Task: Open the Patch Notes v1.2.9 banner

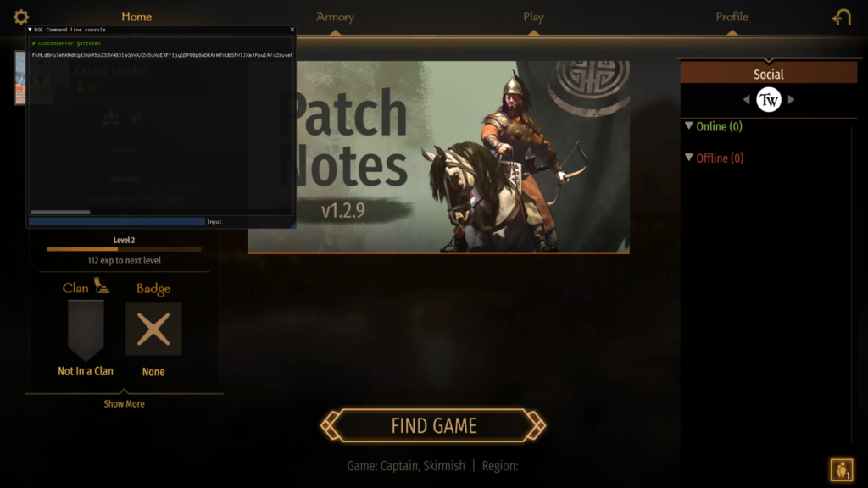Action: pyautogui.click(x=438, y=157)
